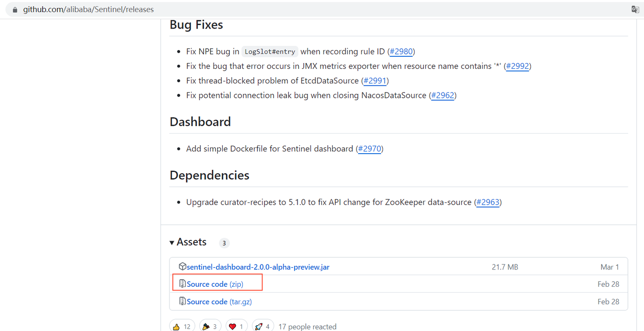Click the site lock icon
This screenshot has height=331, width=644.
click(x=15, y=9)
